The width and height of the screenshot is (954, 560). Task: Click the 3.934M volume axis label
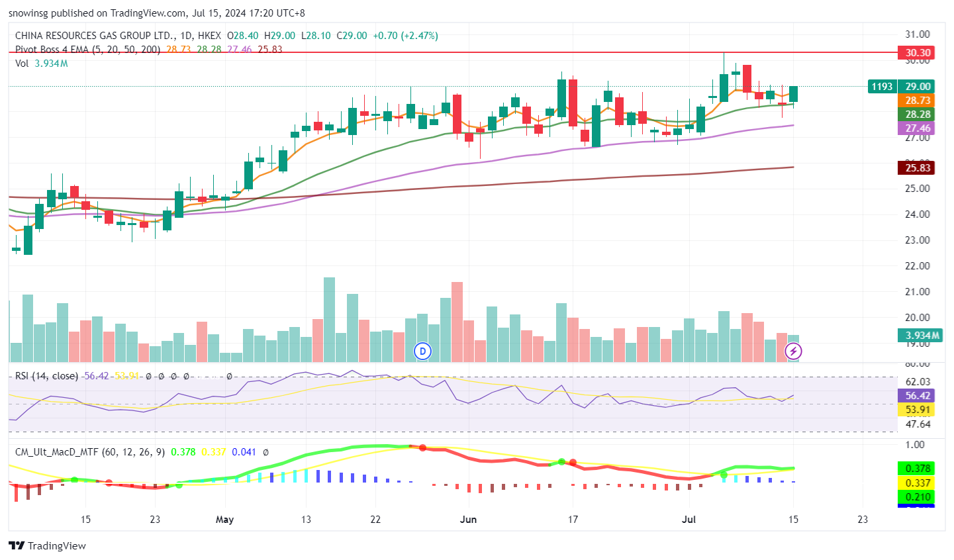(921, 335)
